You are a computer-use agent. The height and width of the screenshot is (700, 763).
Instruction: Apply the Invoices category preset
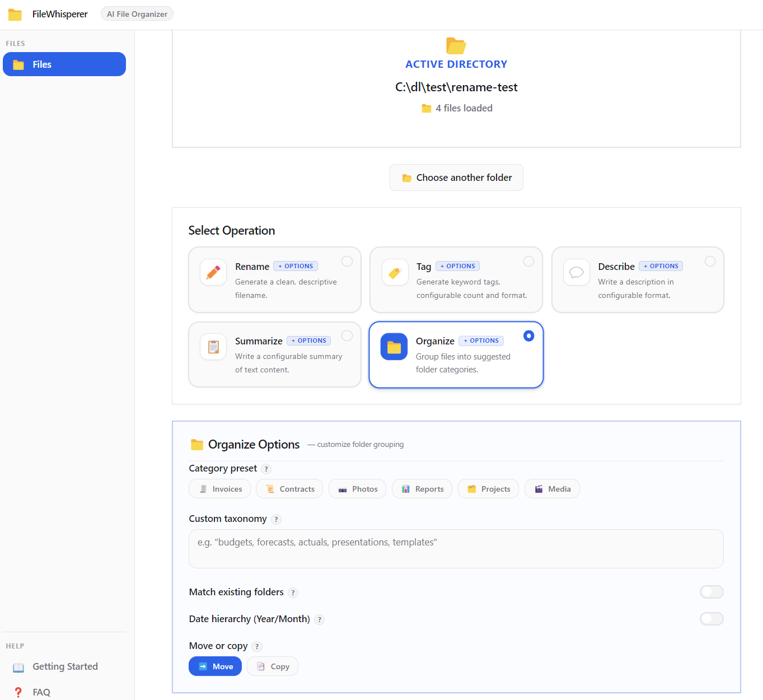click(219, 489)
